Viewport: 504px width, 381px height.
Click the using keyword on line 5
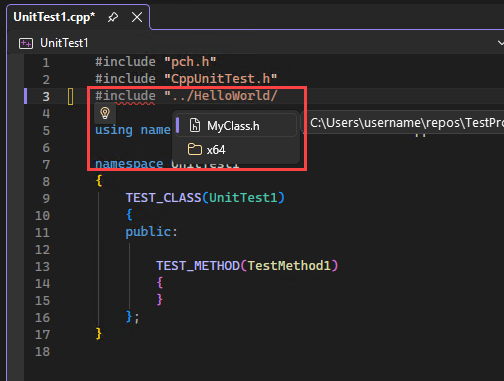[114, 130]
